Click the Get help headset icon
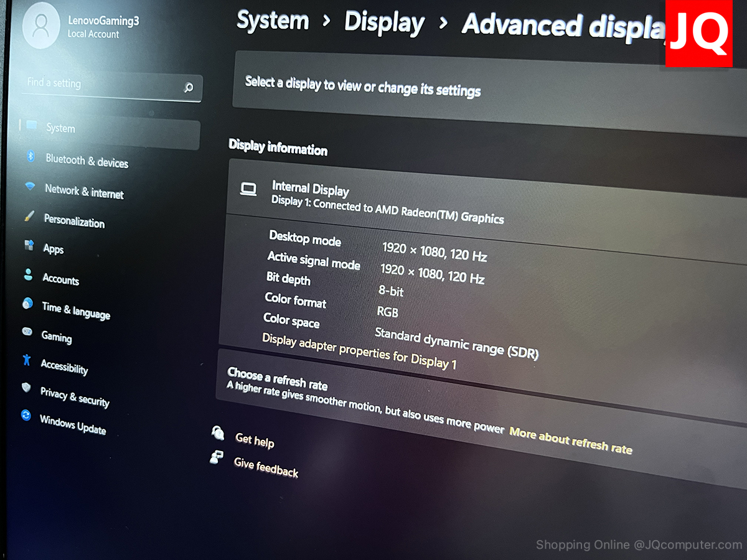This screenshot has width=747, height=560. 218,432
